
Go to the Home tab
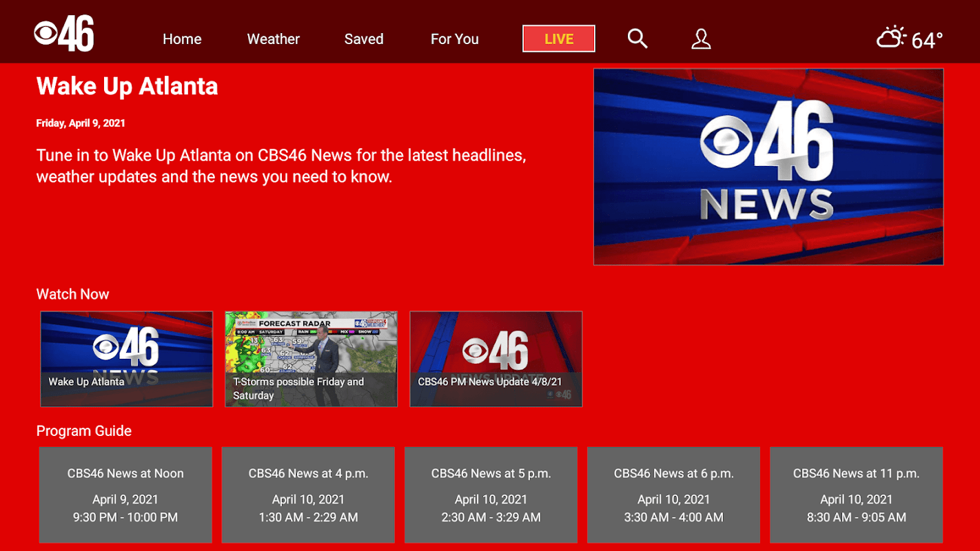coord(182,39)
